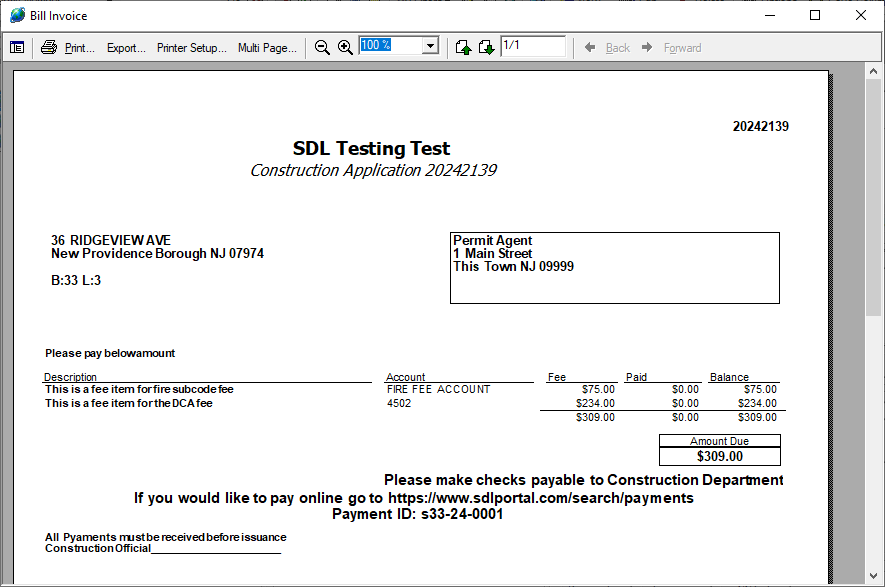Open the Export... option
The height and width of the screenshot is (587, 885).
tap(126, 48)
